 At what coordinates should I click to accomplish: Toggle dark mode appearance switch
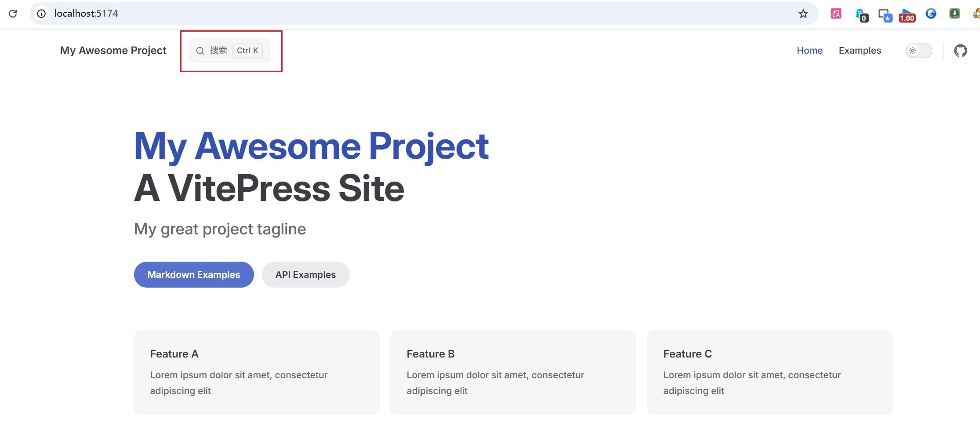click(919, 51)
